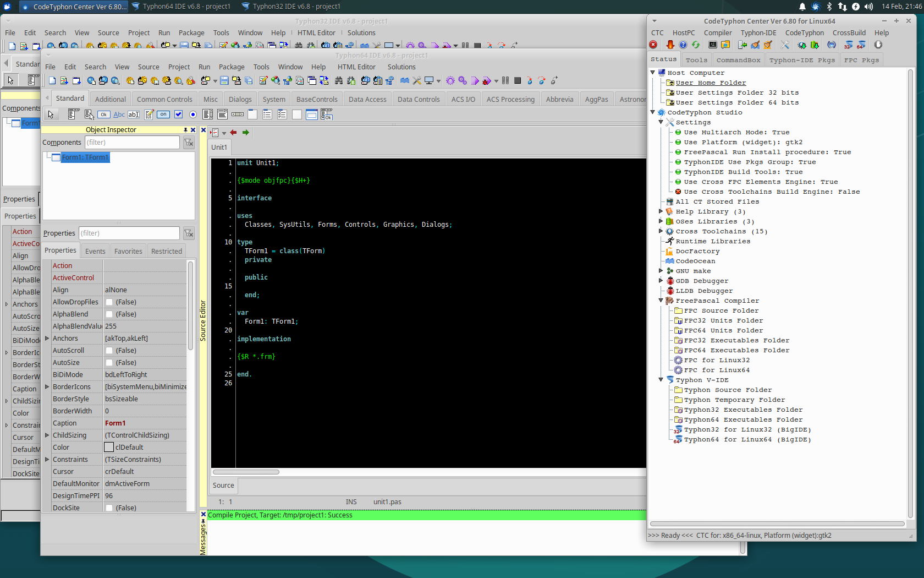Clear the Components filter with its button
Screen dimensions: 924x578
click(189, 143)
